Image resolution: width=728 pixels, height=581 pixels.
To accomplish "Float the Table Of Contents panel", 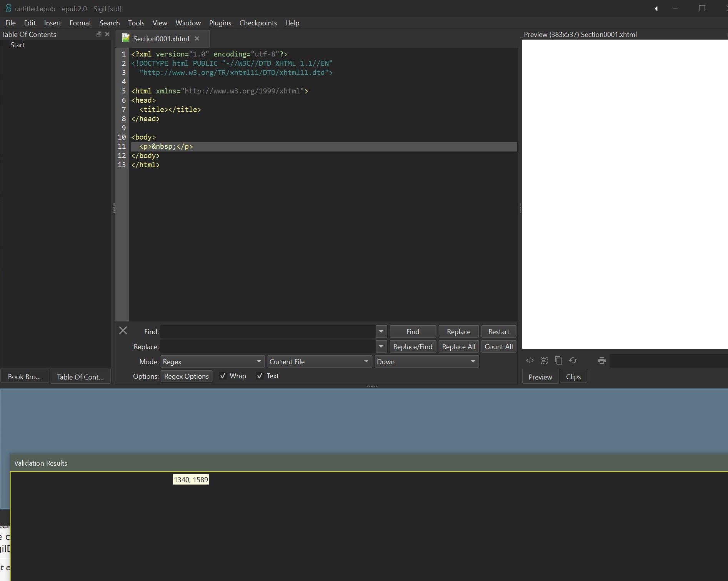I will point(99,34).
